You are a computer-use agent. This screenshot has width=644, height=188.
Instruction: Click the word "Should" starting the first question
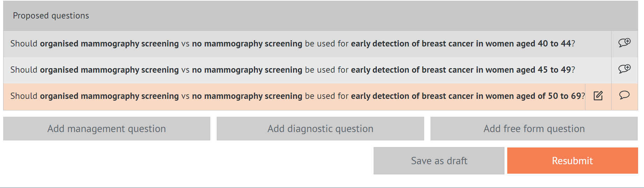point(24,44)
